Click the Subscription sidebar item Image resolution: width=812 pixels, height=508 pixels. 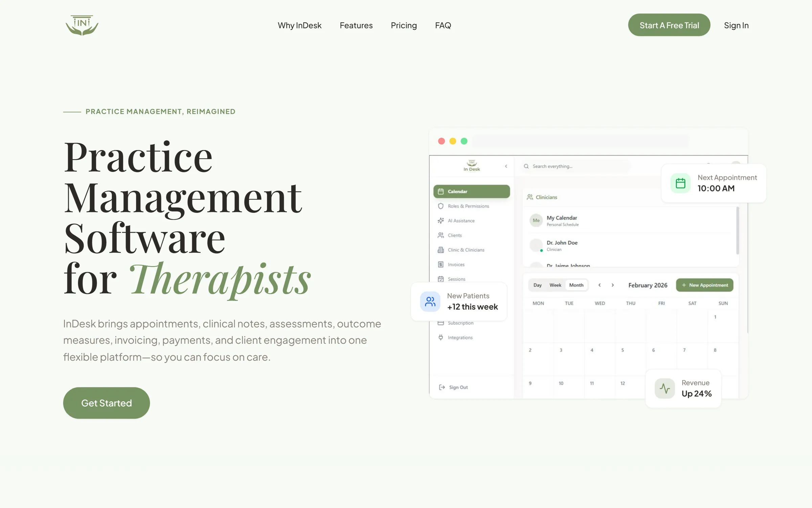[460, 323]
